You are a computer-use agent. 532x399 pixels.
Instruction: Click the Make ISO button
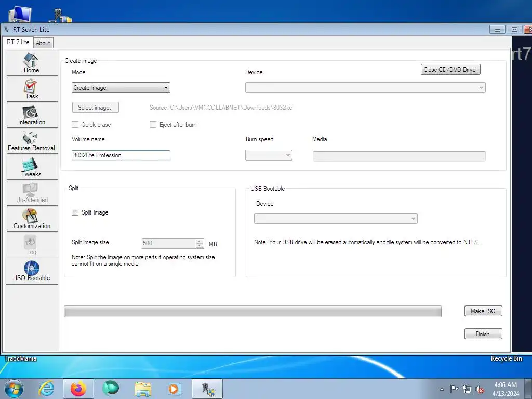[x=483, y=311]
